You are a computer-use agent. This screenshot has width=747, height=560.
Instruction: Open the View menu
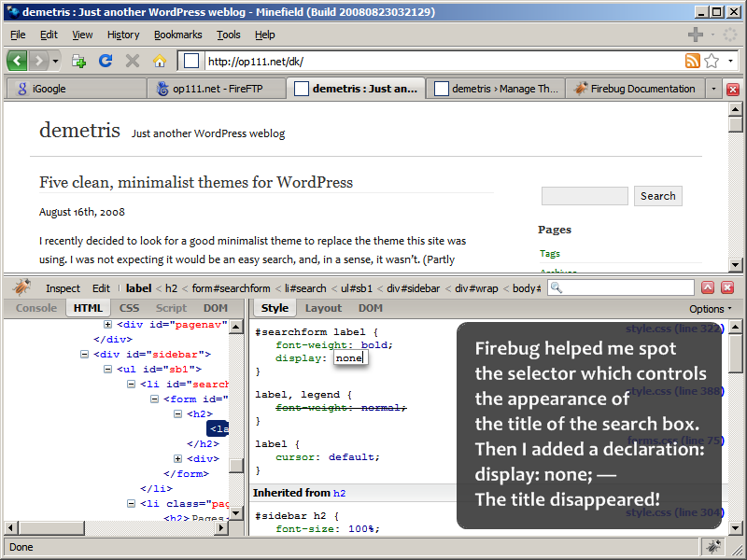pyautogui.click(x=82, y=35)
